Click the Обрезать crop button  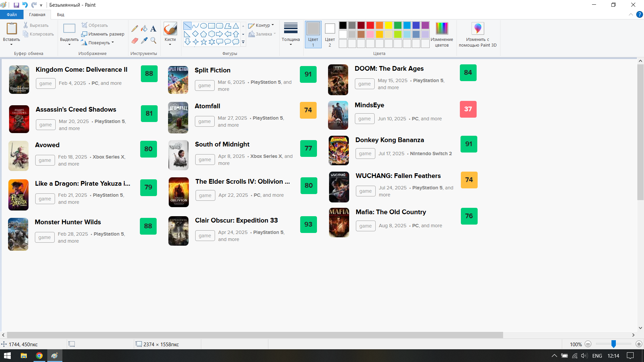pos(95,25)
